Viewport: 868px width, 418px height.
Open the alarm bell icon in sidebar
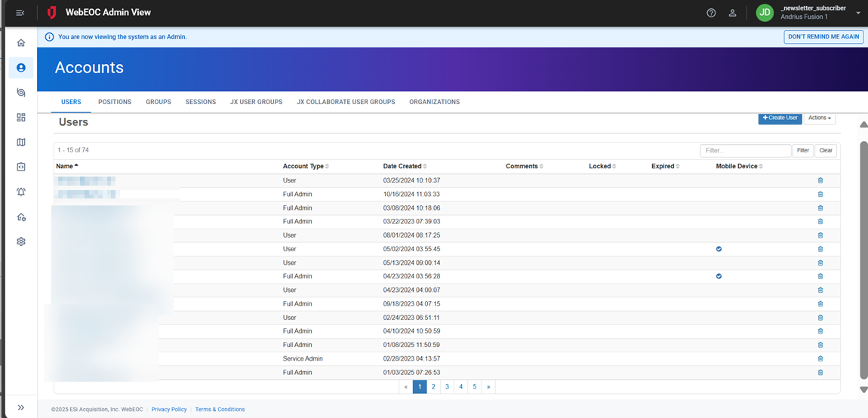[21, 192]
